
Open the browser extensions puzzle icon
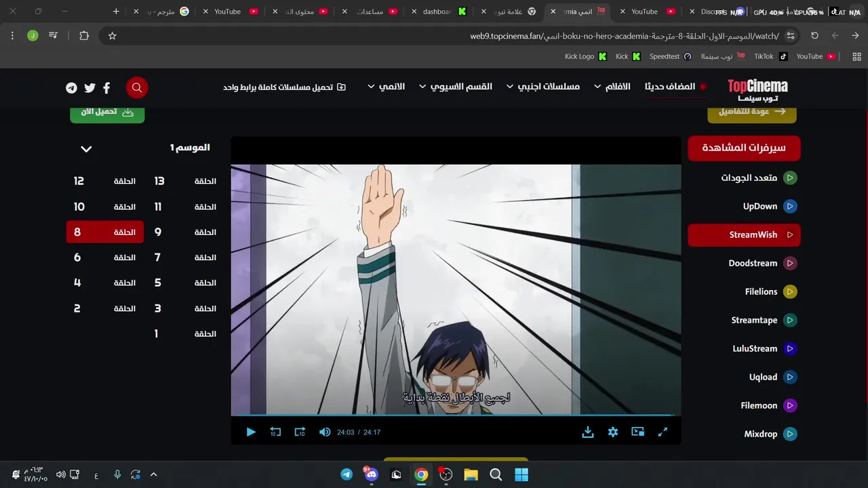84,36
